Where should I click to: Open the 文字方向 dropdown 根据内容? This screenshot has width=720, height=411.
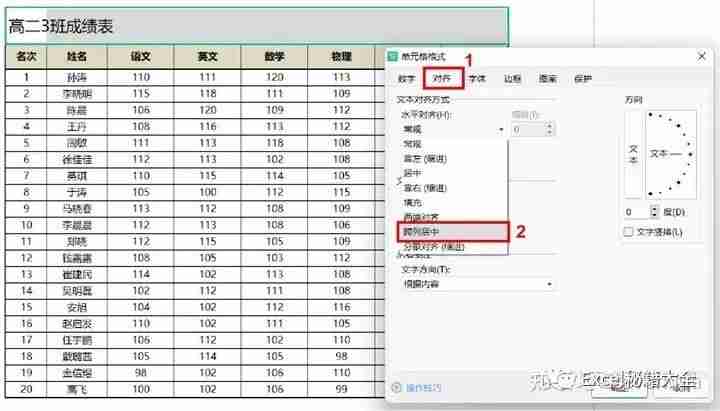pos(478,284)
